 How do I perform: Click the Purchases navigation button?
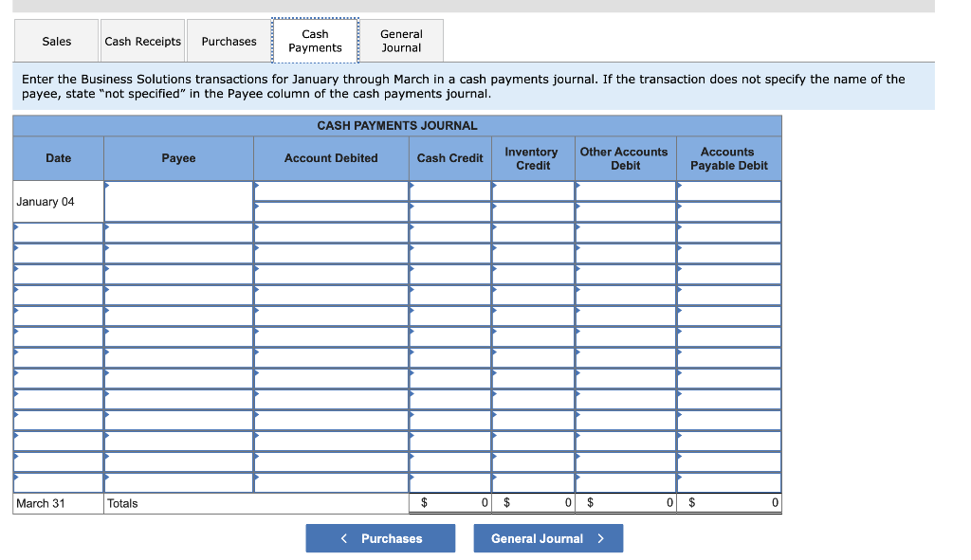click(380, 537)
